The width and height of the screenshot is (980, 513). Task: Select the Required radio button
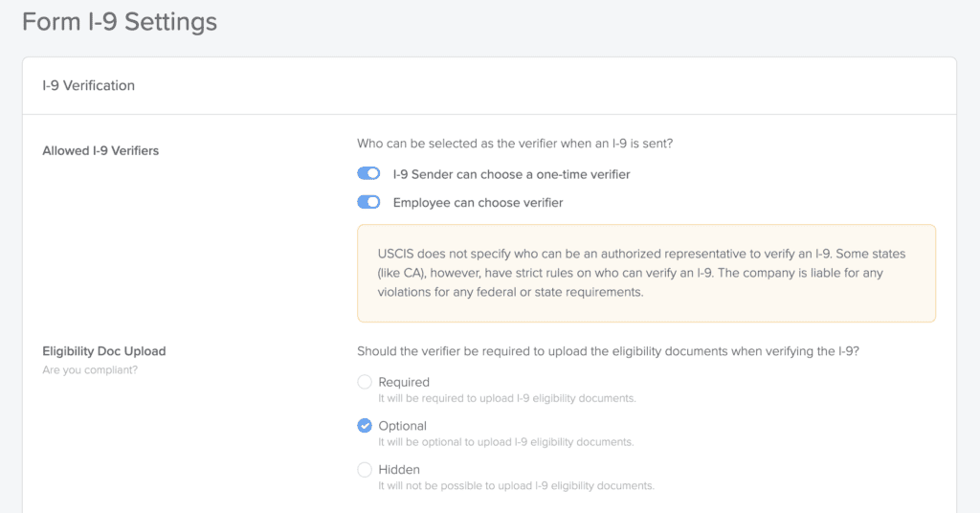(x=365, y=382)
